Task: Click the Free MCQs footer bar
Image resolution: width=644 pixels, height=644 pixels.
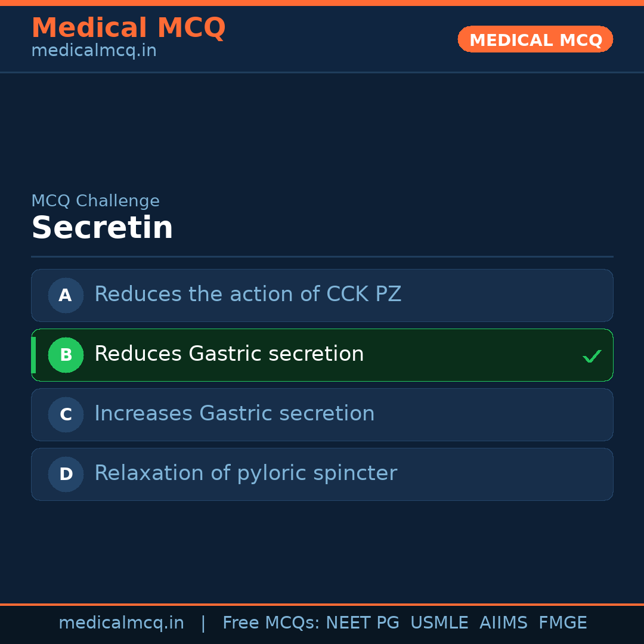Action: pos(322,623)
